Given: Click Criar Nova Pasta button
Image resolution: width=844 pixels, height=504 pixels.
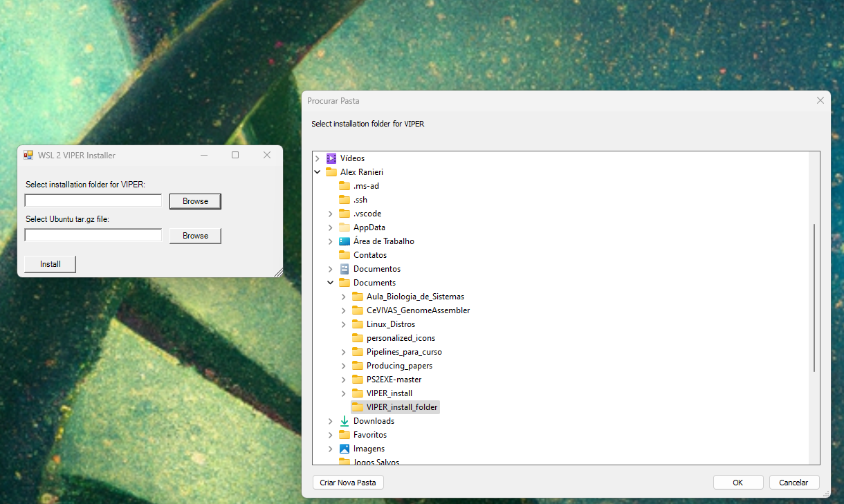Looking at the screenshot, I should click(x=348, y=483).
